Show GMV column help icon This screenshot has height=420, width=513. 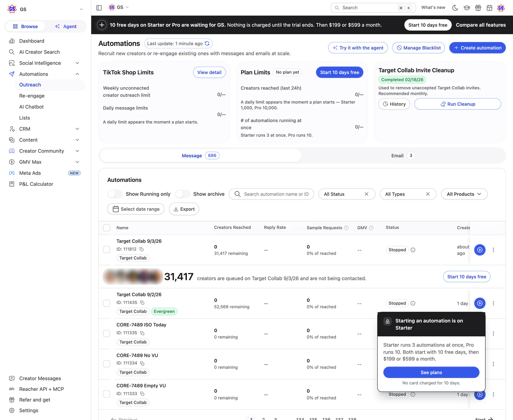click(371, 228)
